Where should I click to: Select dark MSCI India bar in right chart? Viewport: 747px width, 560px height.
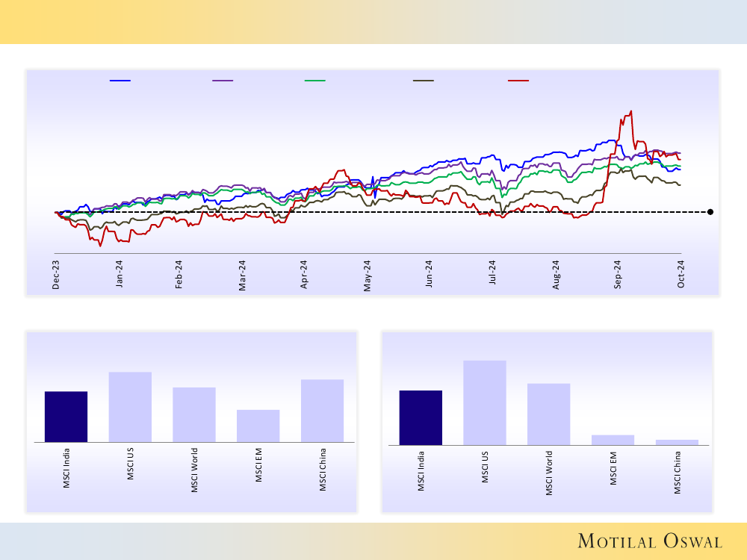pyautogui.click(x=421, y=417)
